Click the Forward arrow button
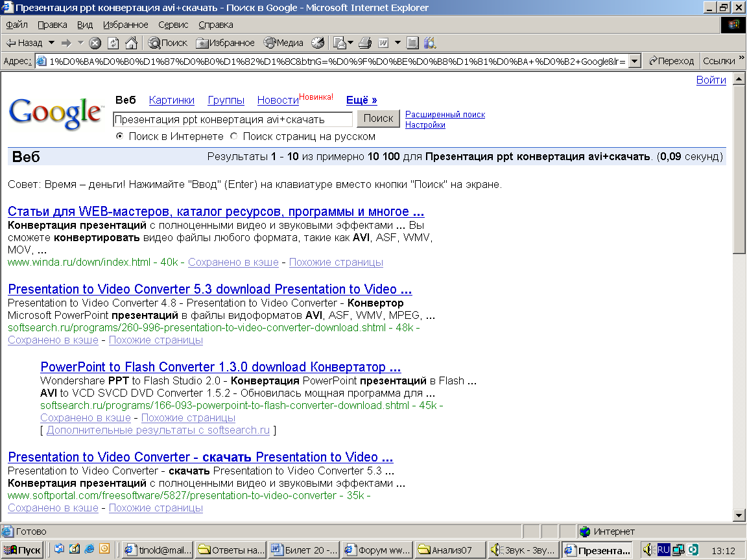Image resolution: width=747 pixels, height=560 pixels. [67, 43]
